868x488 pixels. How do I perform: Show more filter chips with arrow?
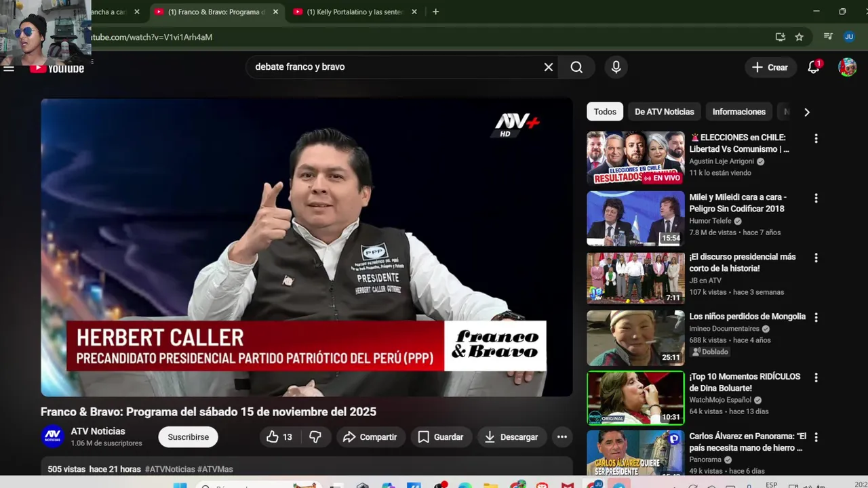[x=806, y=112]
